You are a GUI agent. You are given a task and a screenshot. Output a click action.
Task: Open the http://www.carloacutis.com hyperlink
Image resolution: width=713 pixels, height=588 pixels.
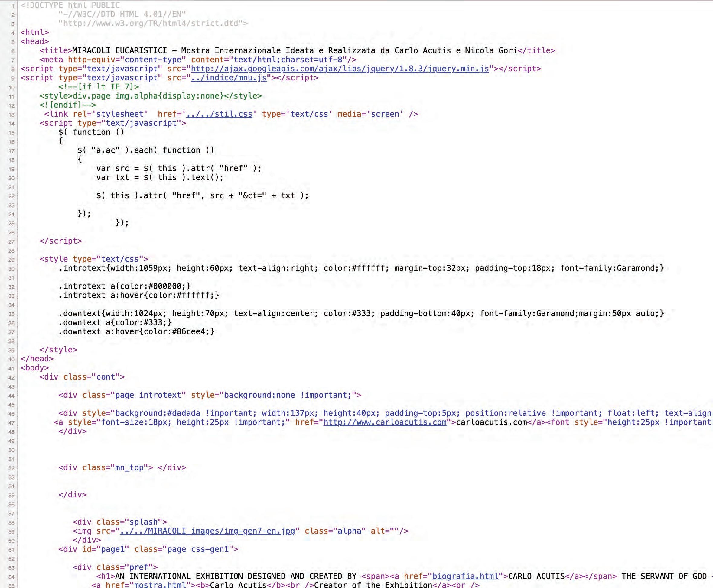pos(385,422)
